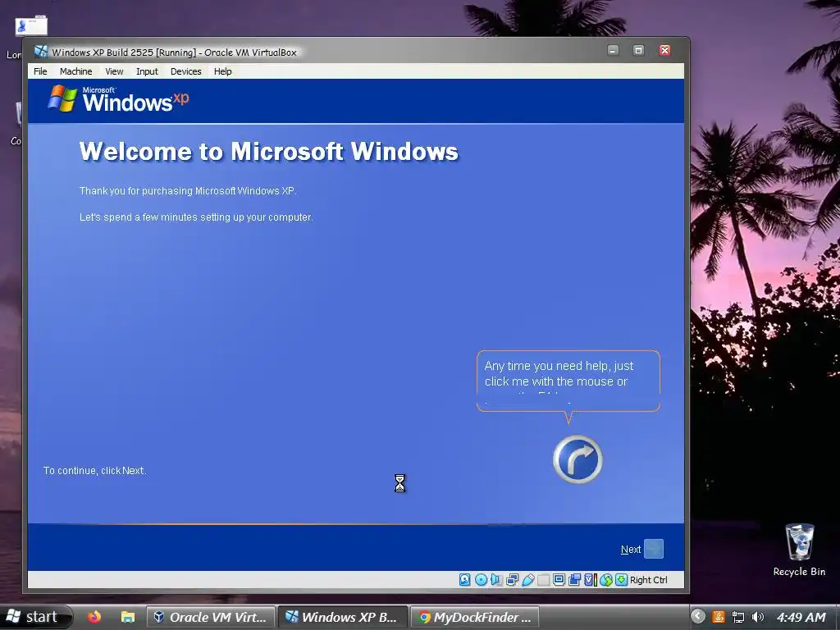Click the 'Right Ctrl' host key label
The width and height of the screenshot is (840, 630).
click(x=649, y=580)
